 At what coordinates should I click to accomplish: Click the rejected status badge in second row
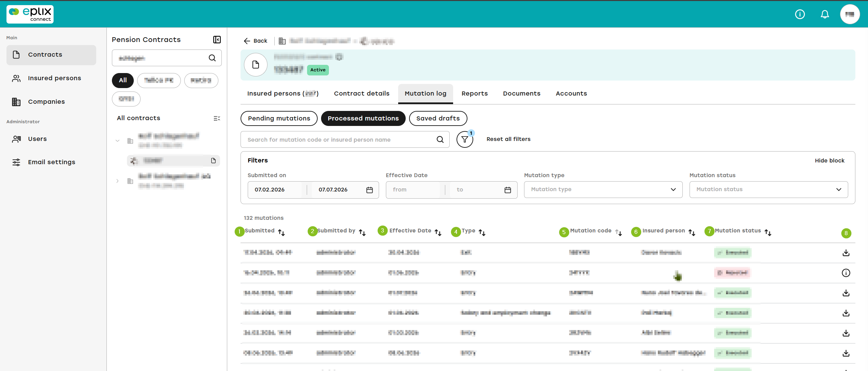click(733, 273)
